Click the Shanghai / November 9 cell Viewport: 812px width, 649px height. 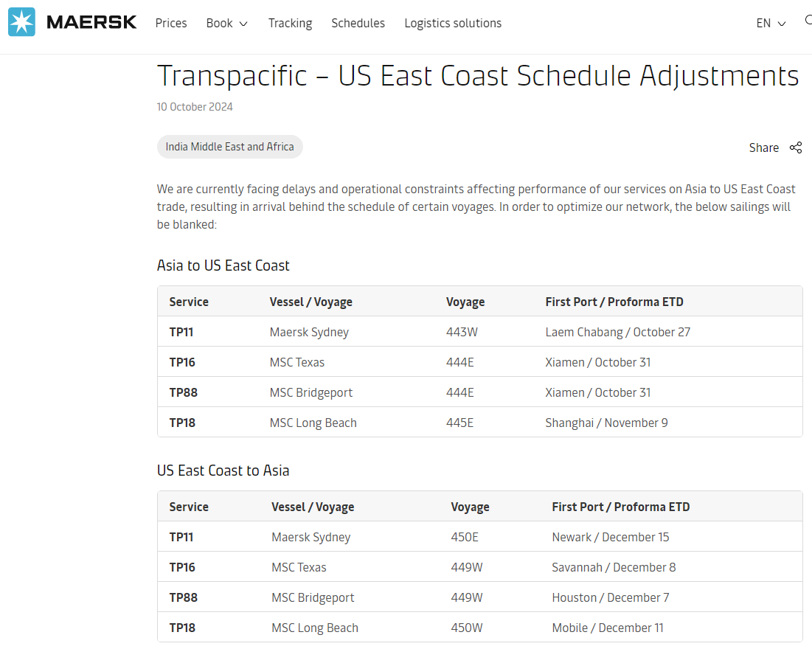(606, 423)
